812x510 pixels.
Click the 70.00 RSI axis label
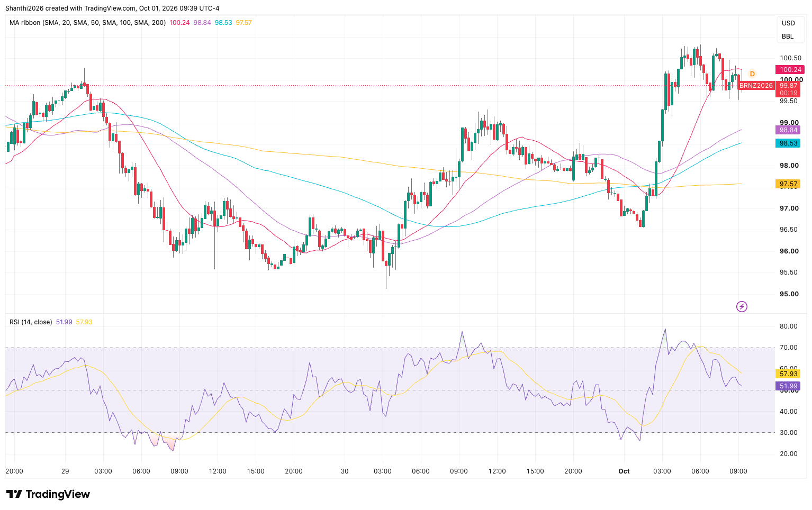tap(788, 348)
